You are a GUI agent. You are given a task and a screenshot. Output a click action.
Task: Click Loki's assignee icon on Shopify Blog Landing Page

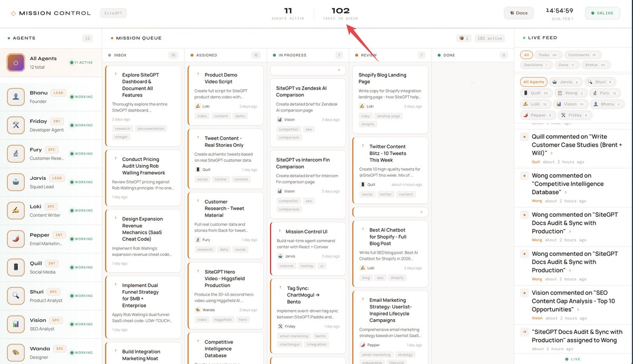click(362, 106)
